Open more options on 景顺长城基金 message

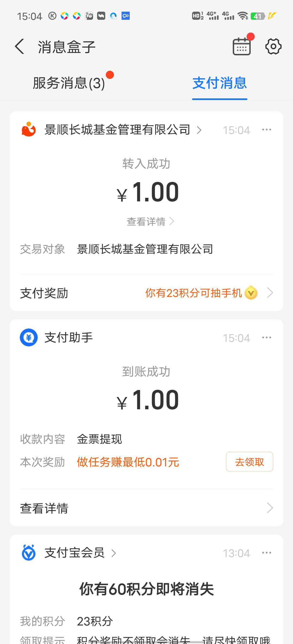pyautogui.click(x=266, y=130)
